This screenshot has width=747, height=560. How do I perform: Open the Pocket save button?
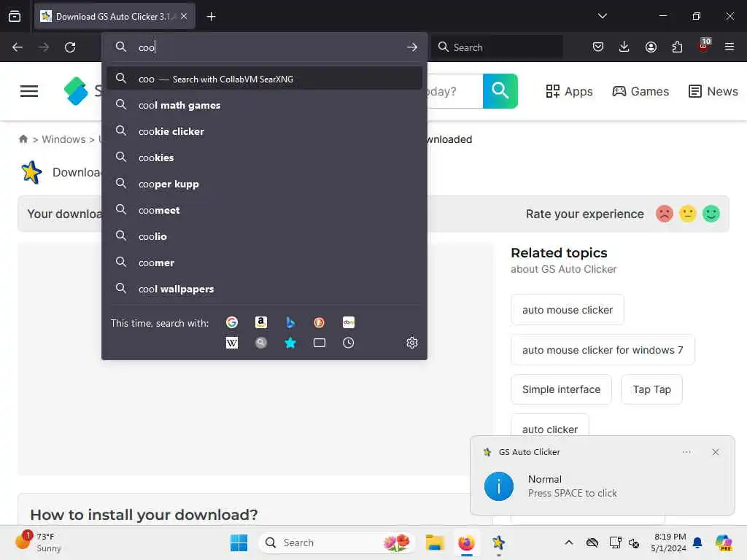[x=598, y=47]
